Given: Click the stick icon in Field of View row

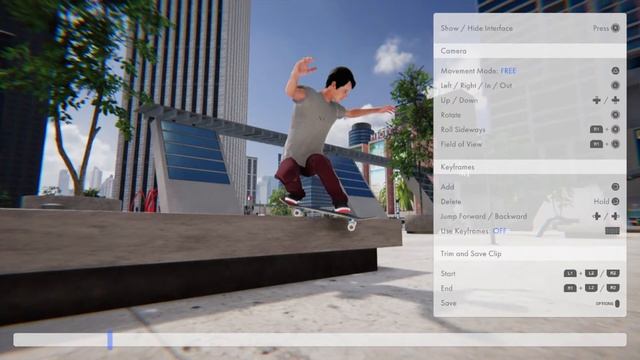Looking at the screenshot, I should pos(615,144).
